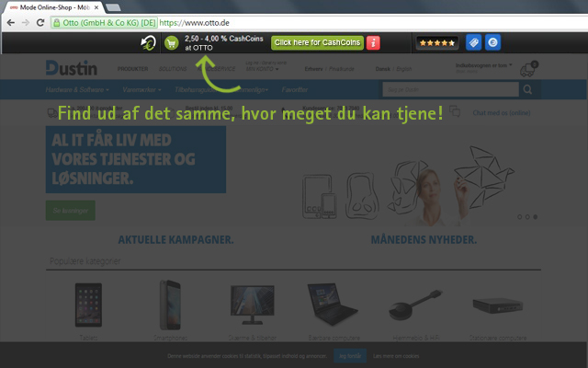Open the PRODUKTER menu
This screenshot has height=368, width=588.
[x=132, y=69]
